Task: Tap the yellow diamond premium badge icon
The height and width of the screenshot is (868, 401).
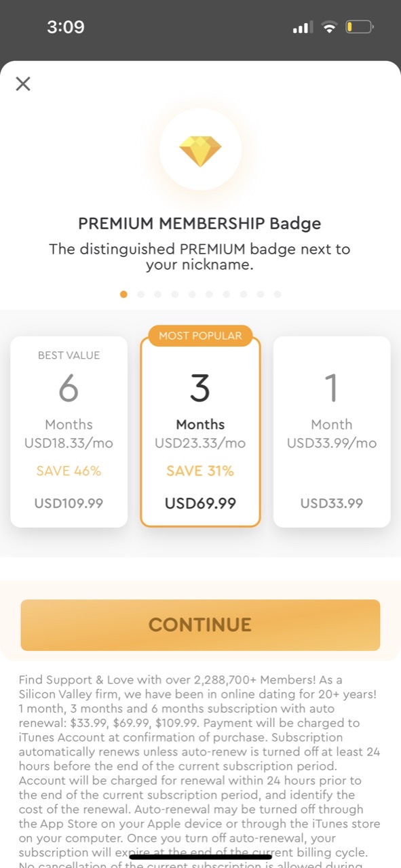Action: (200, 151)
